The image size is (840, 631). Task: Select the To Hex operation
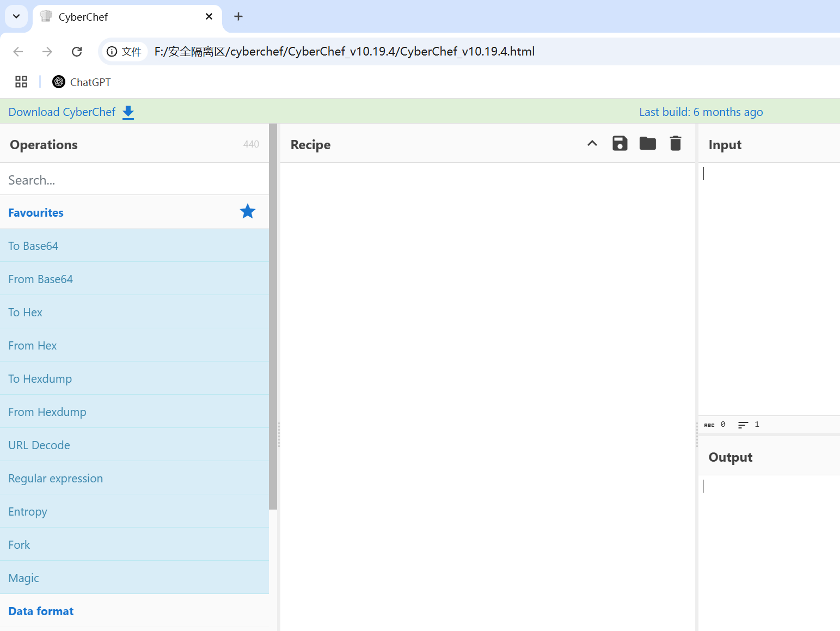[x=134, y=312]
